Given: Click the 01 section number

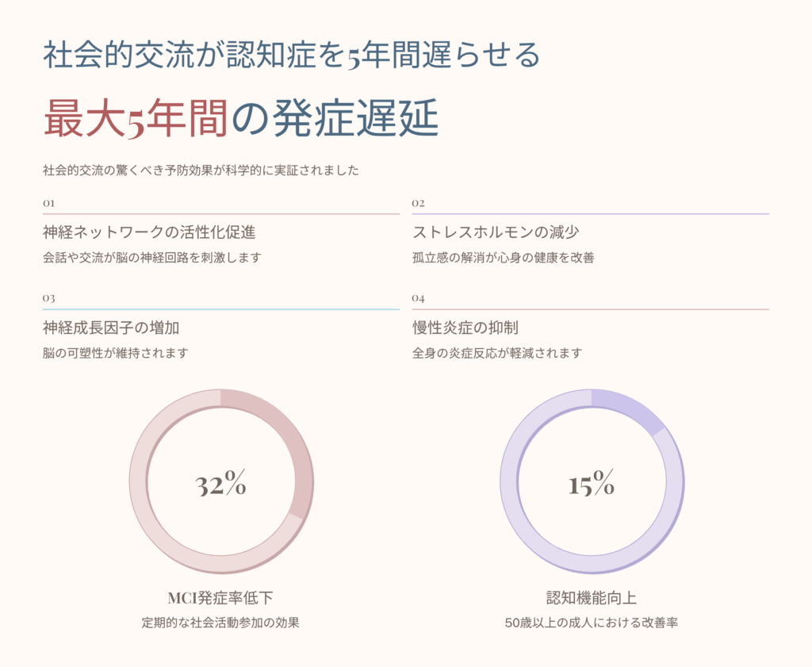Looking at the screenshot, I should 49,203.
